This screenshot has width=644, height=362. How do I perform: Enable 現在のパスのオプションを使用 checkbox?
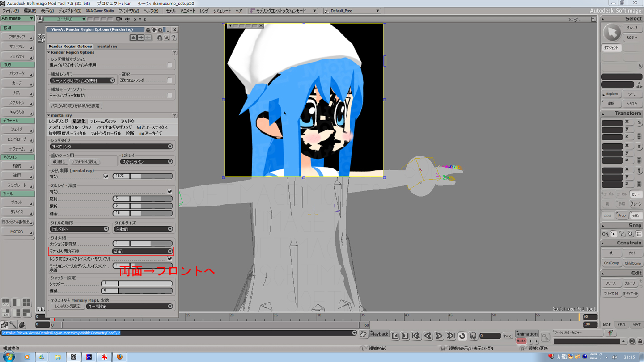[x=169, y=65]
